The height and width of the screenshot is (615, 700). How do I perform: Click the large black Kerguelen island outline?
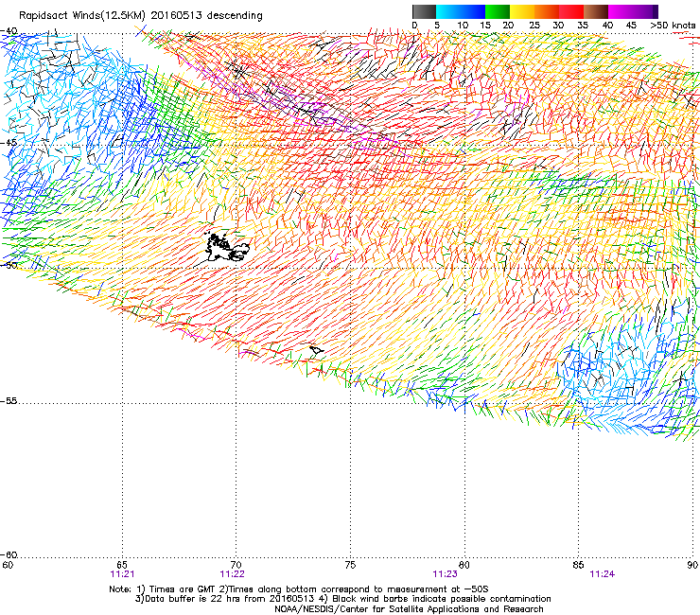click(x=226, y=248)
